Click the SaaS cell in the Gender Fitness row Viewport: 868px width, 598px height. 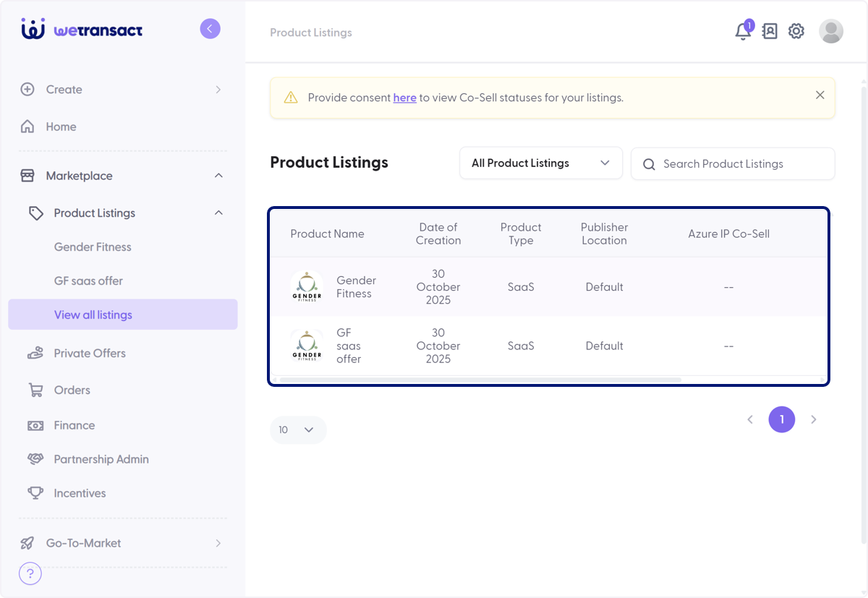[521, 287]
